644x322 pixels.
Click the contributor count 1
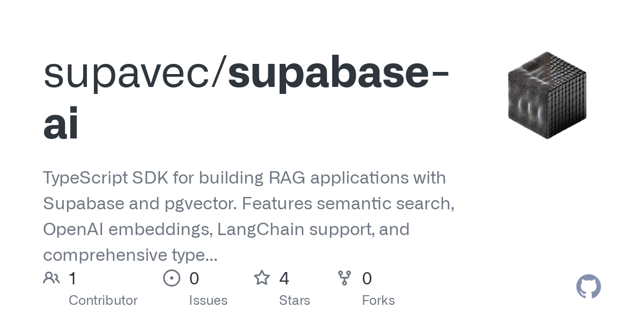(x=73, y=279)
